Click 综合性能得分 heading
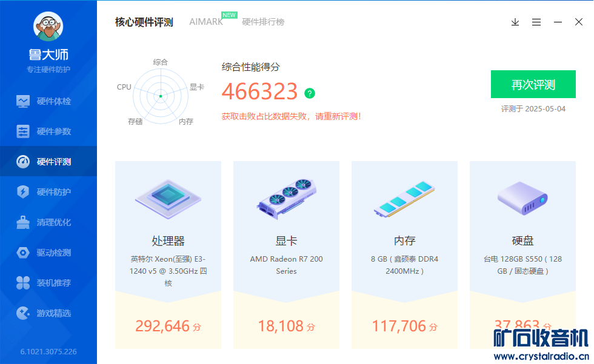This screenshot has width=594, height=364. [251, 67]
